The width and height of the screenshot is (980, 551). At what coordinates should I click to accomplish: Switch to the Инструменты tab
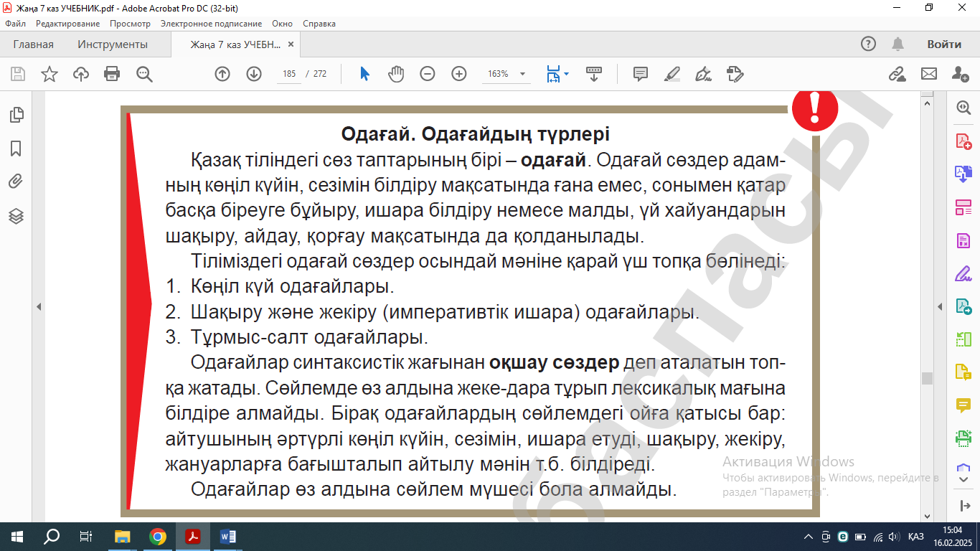pyautogui.click(x=113, y=44)
